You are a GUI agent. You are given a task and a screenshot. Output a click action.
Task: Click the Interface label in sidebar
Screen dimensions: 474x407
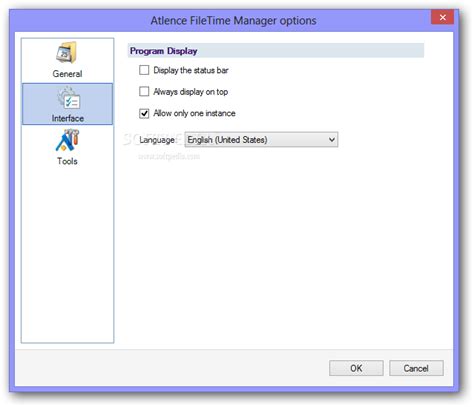(x=68, y=118)
